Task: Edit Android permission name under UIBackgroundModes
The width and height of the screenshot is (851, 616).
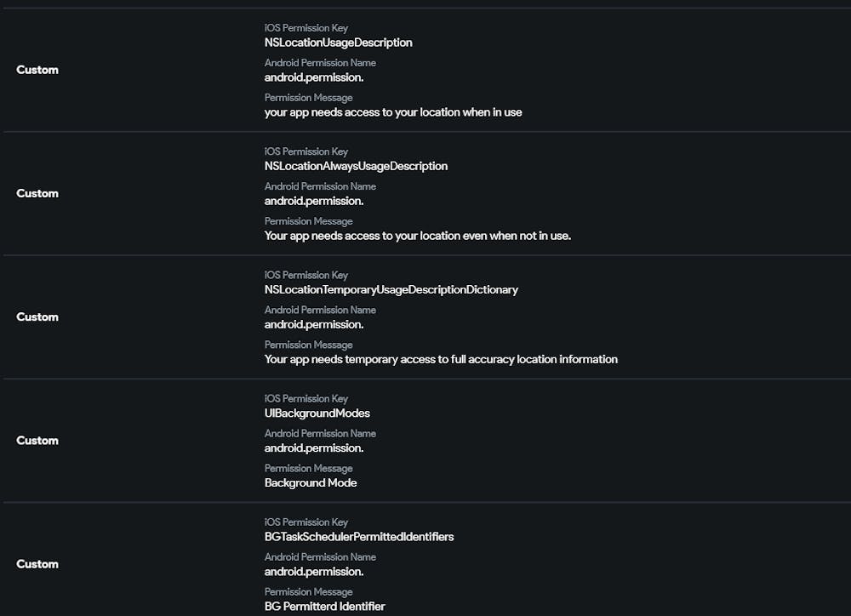Action: pyautogui.click(x=314, y=448)
